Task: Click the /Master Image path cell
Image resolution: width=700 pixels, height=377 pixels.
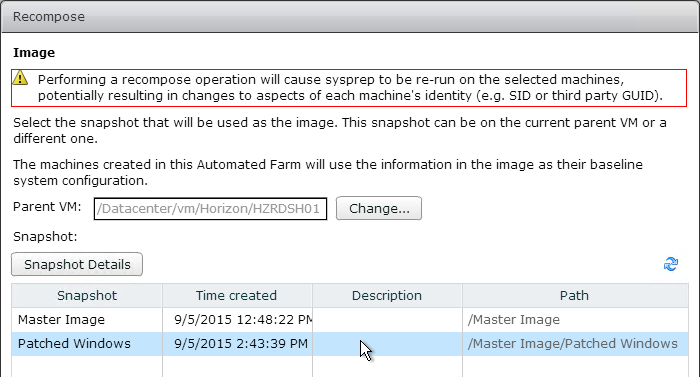Action: tap(575, 320)
